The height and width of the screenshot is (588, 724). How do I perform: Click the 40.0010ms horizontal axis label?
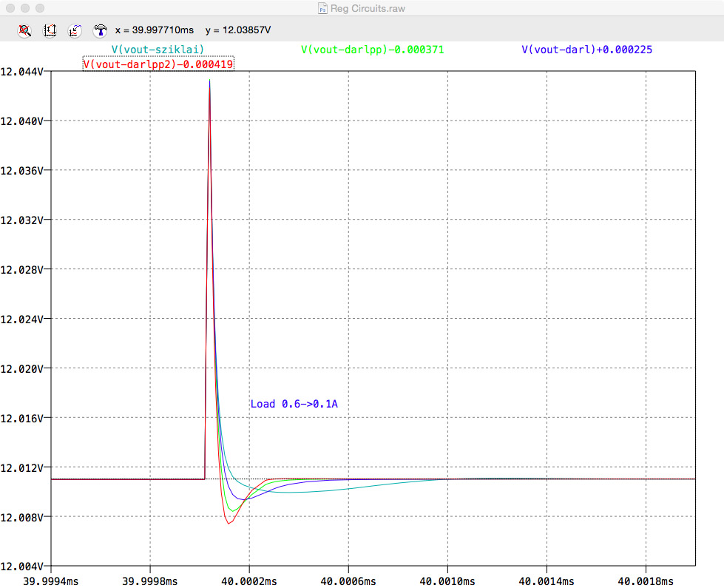click(447, 581)
